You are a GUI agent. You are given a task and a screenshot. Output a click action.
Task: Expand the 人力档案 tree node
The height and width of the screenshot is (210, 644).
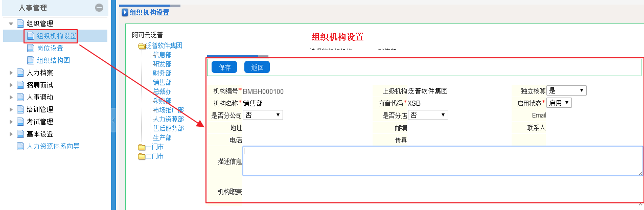coord(11,73)
